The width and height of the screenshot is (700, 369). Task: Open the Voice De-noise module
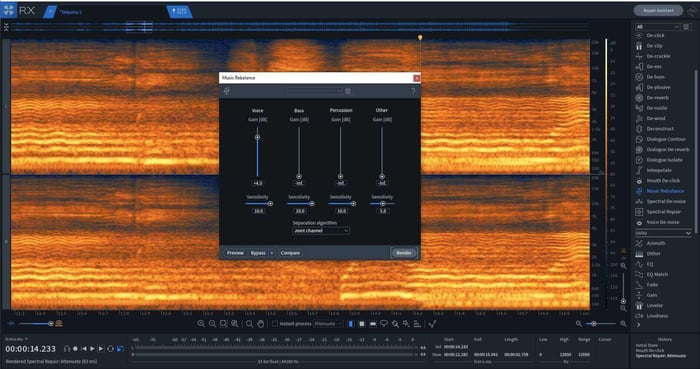click(662, 222)
